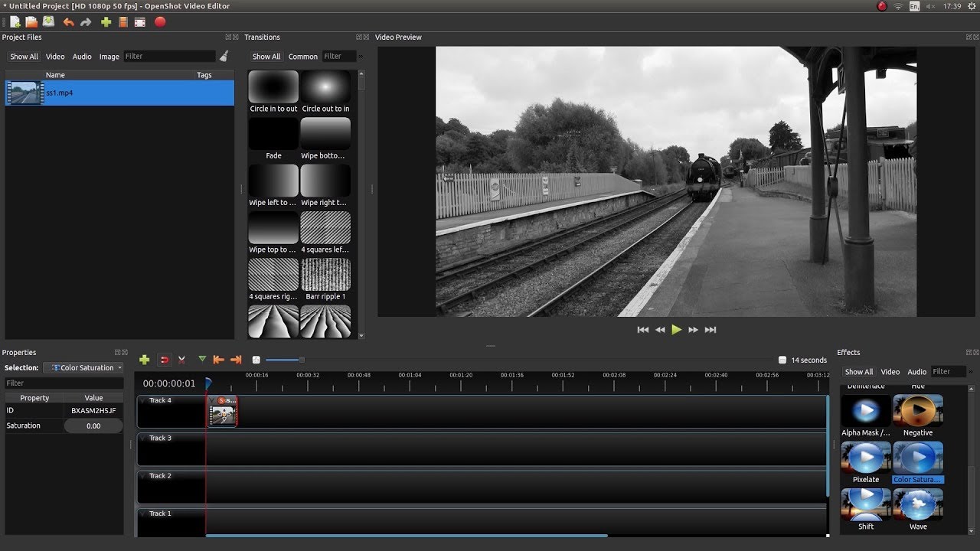Select the Negative effect
The image size is (980, 551).
point(918,416)
